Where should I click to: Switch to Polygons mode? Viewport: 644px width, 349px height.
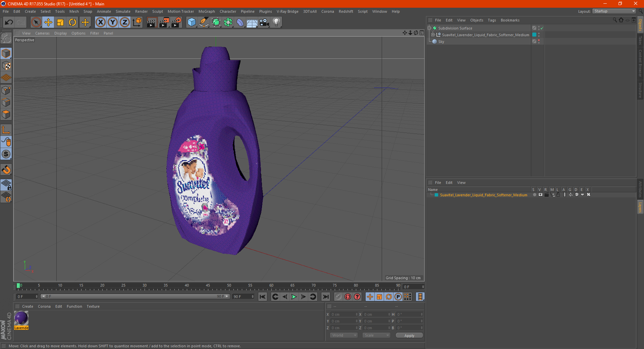[6, 114]
